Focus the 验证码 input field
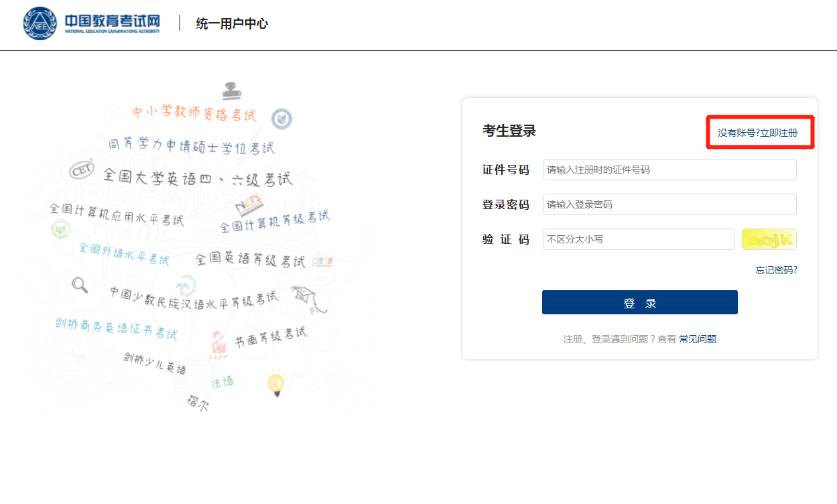837x504 pixels. coord(638,239)
